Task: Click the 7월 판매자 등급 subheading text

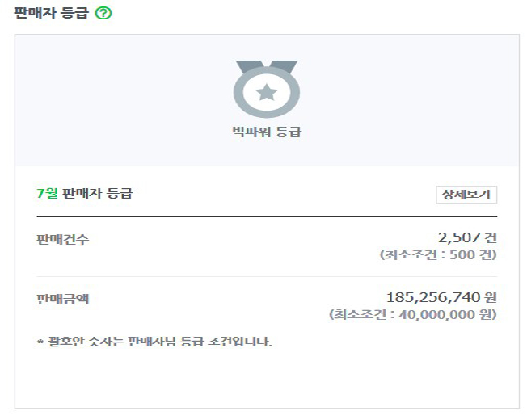Action: 85,193
